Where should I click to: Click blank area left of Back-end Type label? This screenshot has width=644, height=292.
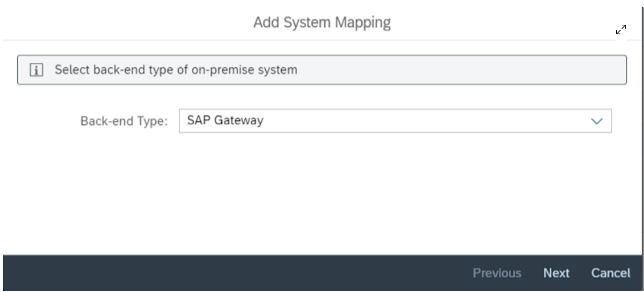pos(43,121)
